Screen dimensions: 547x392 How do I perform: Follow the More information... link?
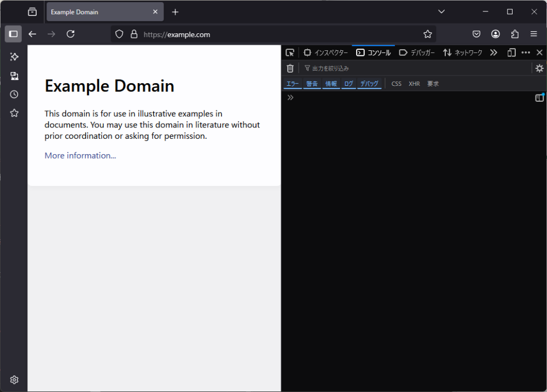[80, 156]
